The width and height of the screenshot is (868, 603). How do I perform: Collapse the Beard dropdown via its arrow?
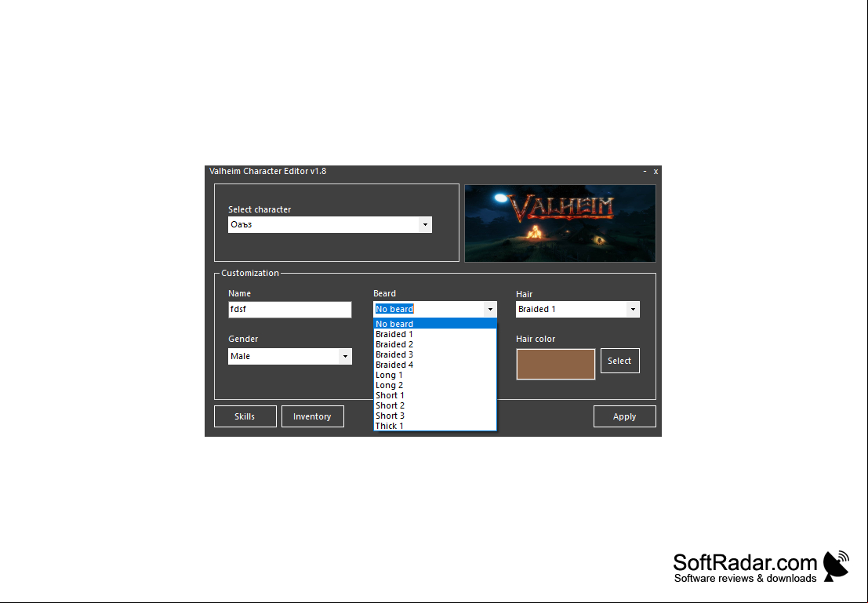(x=490, y=309)
